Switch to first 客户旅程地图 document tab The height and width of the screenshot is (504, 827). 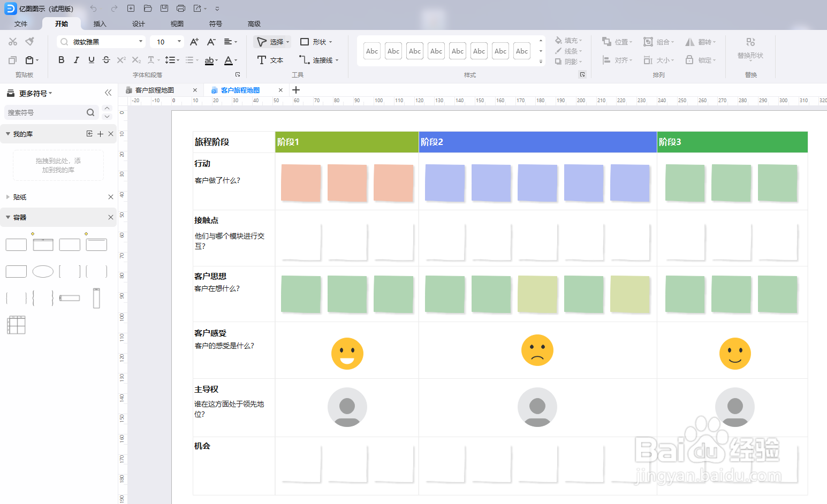[155, 90]
